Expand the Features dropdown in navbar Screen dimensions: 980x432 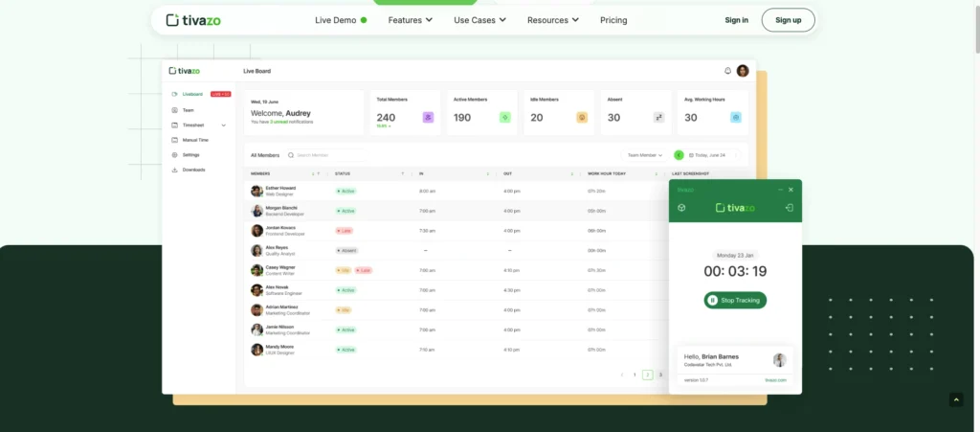[411, 20]
